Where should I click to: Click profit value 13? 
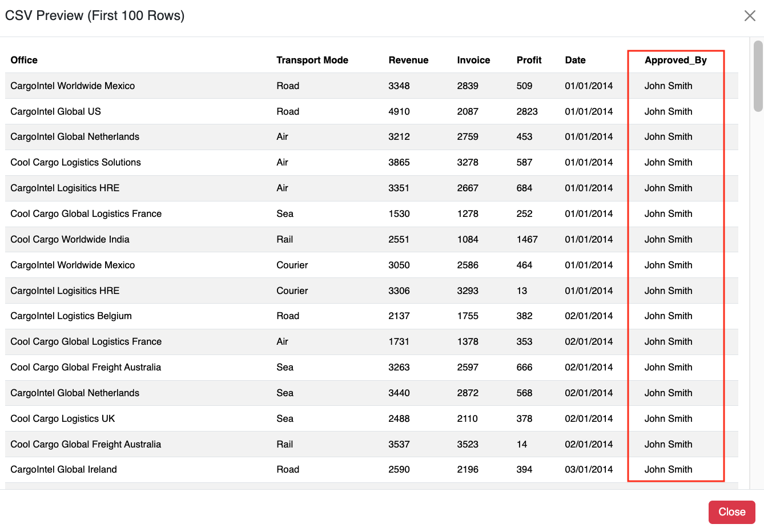(x=522, y=291)
